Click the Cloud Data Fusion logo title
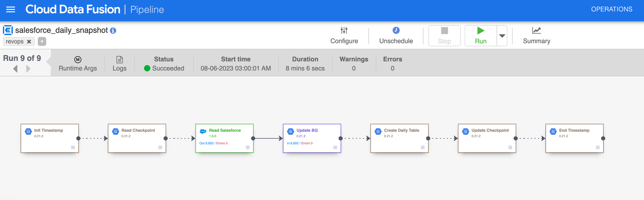This screenshot has height=200, width=644. coord(73,9)
